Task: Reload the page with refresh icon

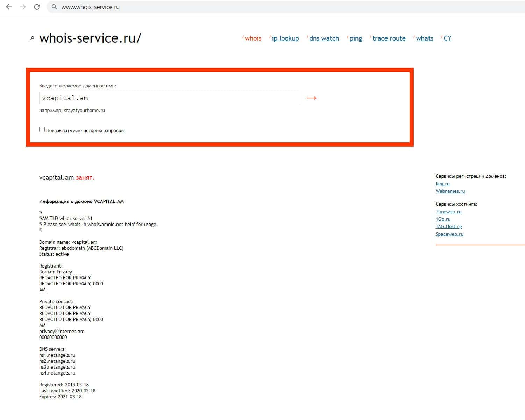Action: tap(37, 7)
